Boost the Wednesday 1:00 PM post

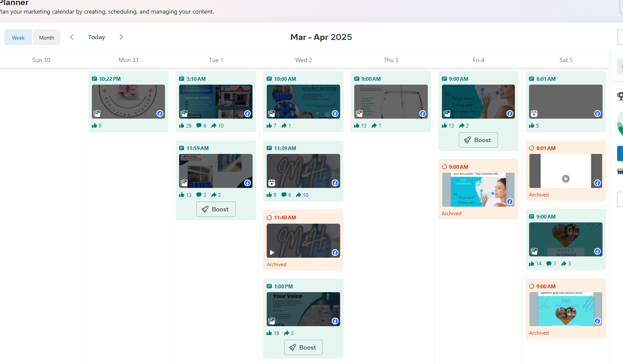[x=303, y=347]
